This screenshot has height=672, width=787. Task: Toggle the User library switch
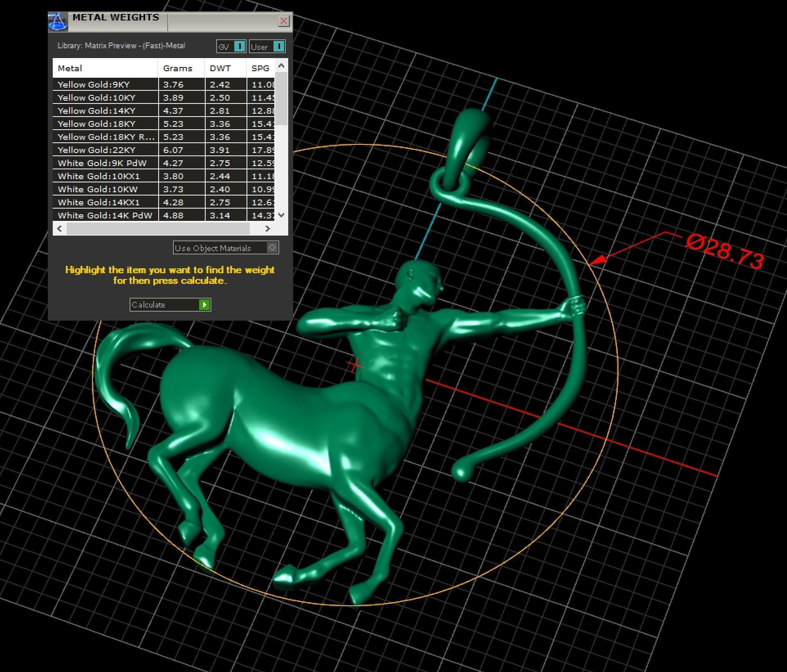(278, 46)
